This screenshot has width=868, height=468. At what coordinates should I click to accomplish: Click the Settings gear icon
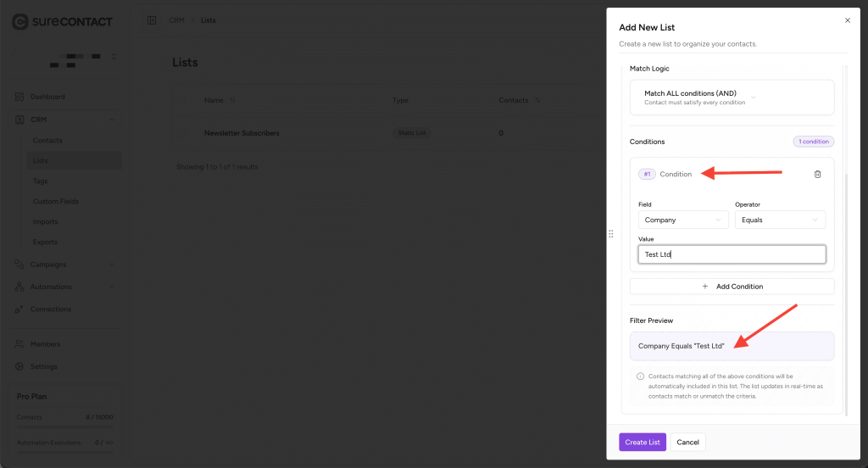[19, 367]
